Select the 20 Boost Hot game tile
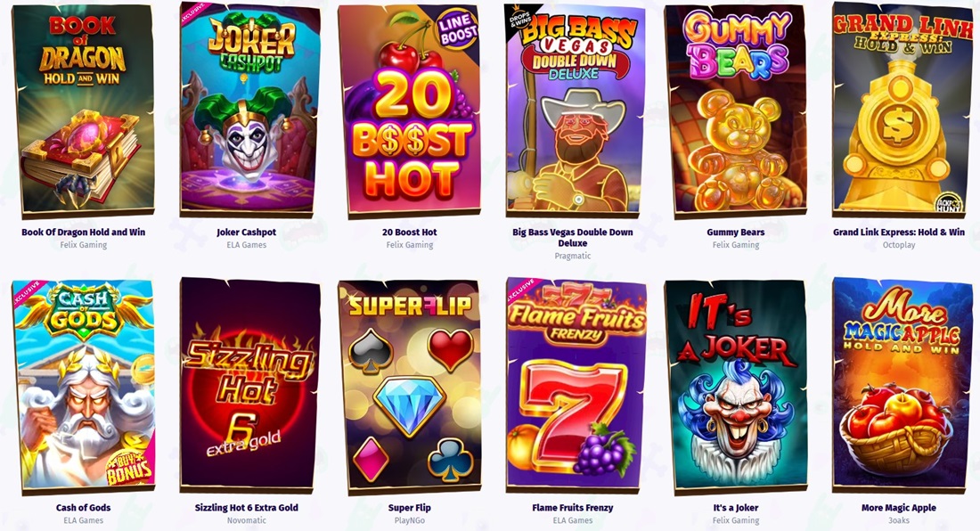The height and width of the screenshot is (531, 980). pos(410,110)
